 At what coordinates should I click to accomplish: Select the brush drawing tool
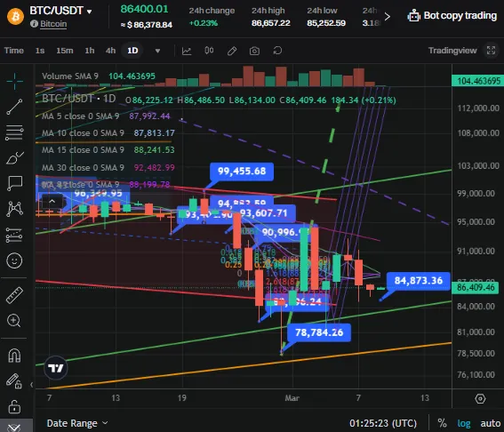(14, 158)
